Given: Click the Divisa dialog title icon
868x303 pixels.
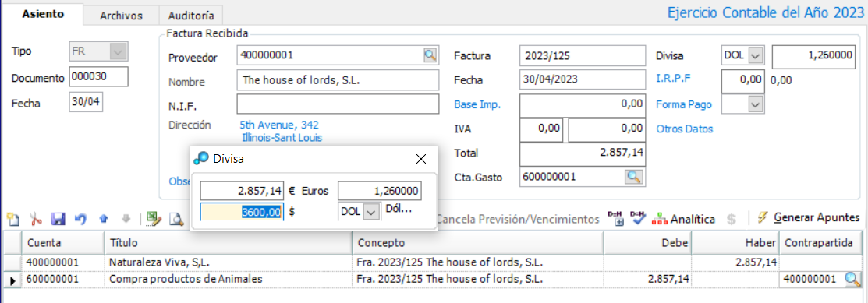Looking at the screenshot, I should pos(201,159).
